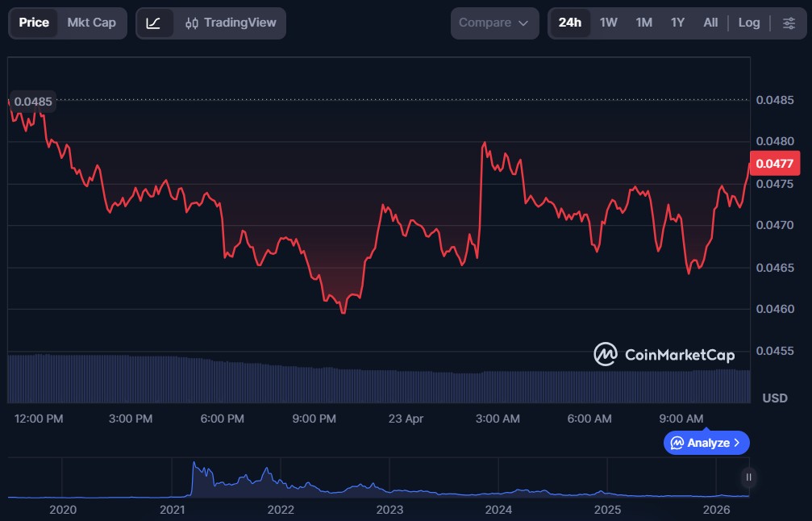This screenshot has height=521, width=812.
Task: Click the 2021 peak in range navigator
Action: coord(194,466)
